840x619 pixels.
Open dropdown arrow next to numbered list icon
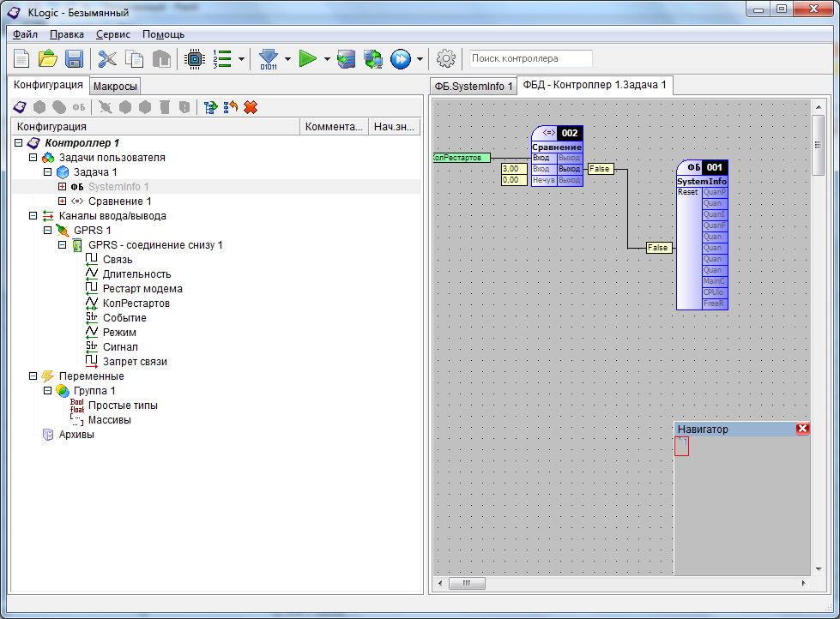coord(242,59)
